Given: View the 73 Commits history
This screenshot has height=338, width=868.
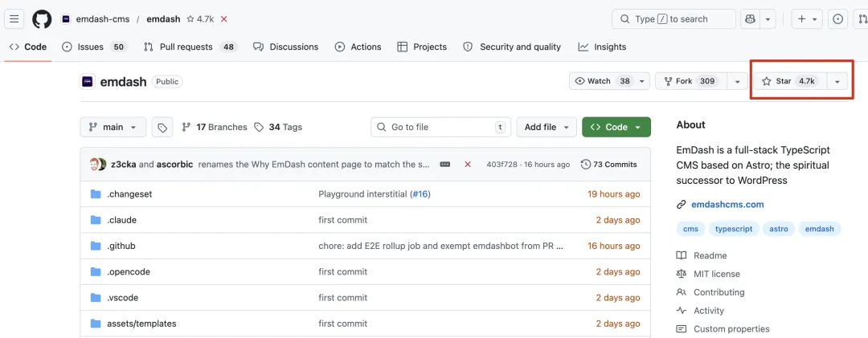Looking at the screenshot, I should pyautogui.click(x=609, y=165).
